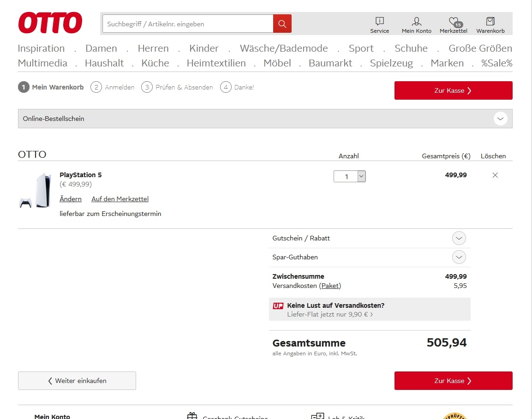
Task: Click the Ändern link
Action: [x=71, y=199]
